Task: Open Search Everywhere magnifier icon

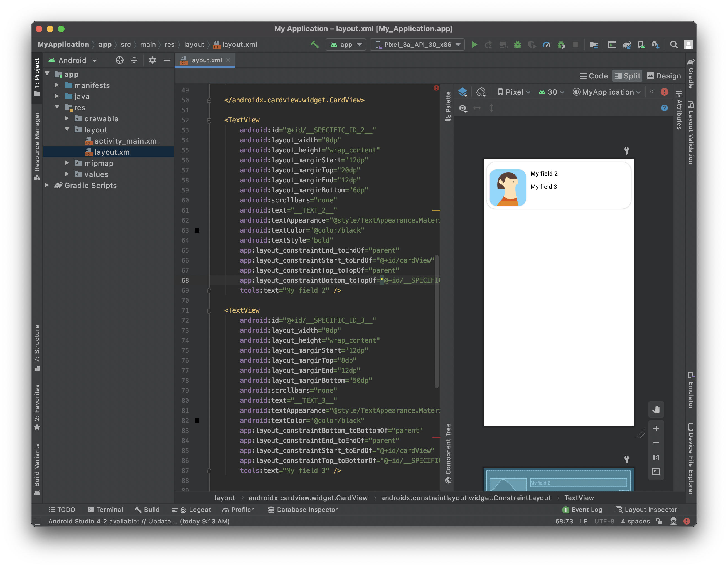Action: coord(674,45)
